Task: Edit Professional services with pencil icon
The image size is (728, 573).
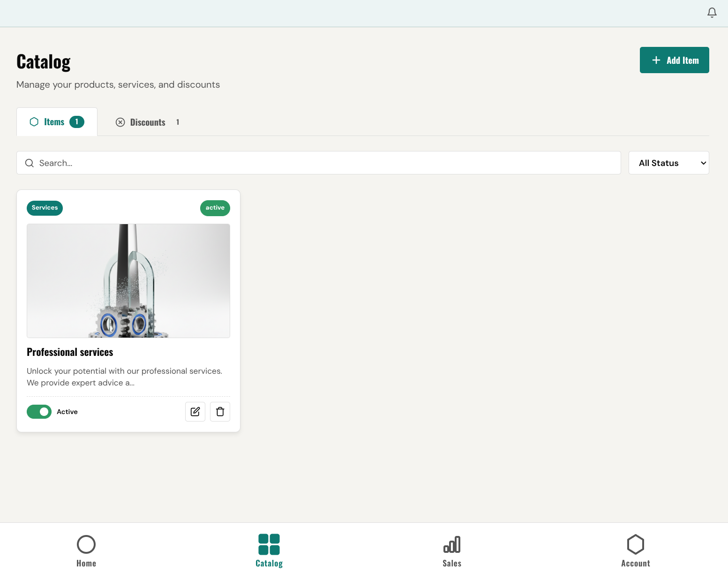Action: (x=195, y=412)
